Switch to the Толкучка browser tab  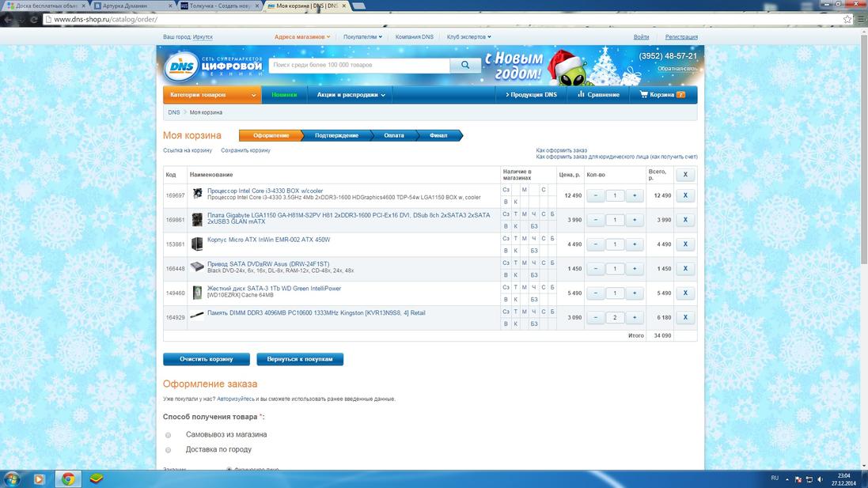click(x=219, y=6)
